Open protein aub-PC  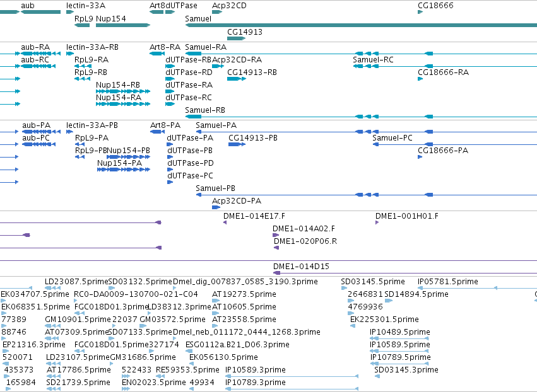(36, 138)
